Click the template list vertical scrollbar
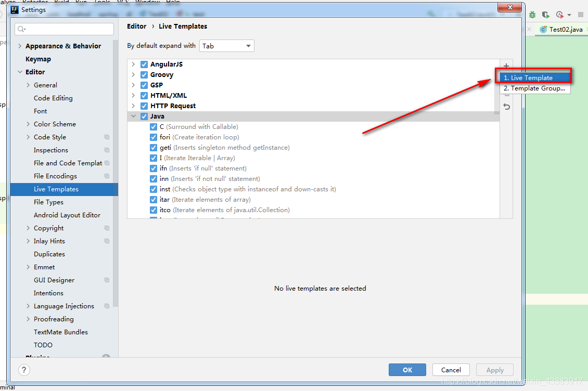This screenshot has width=588, height=391. click(497, 87)
